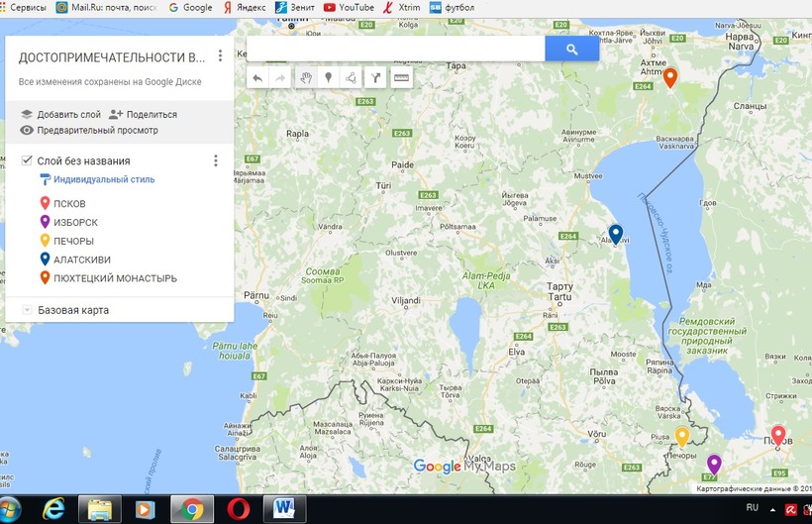
Task: Select the Draw line tool
Action: (352, 78)
